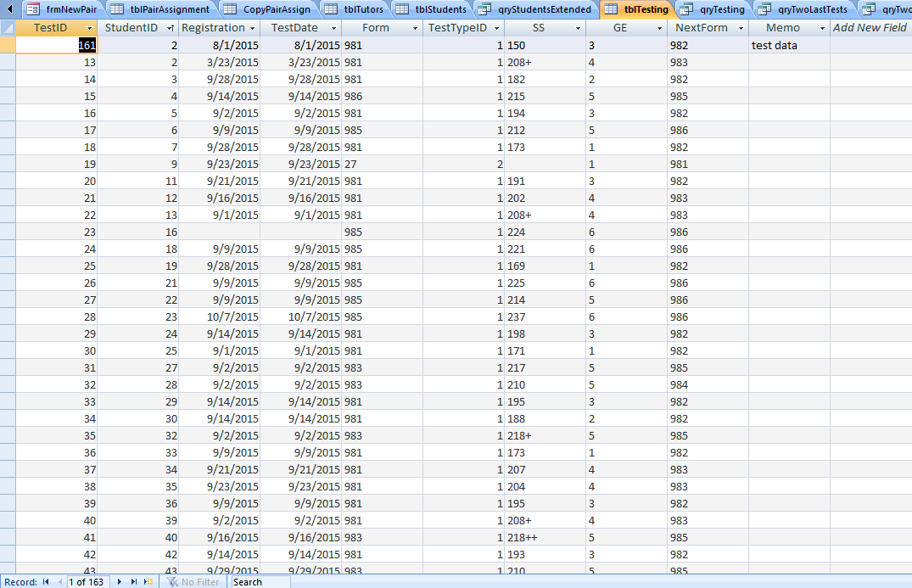Open StudentID column sort dropdown arrow
The width and height of the screenshot is (912, 588).
tap(171, 28)
